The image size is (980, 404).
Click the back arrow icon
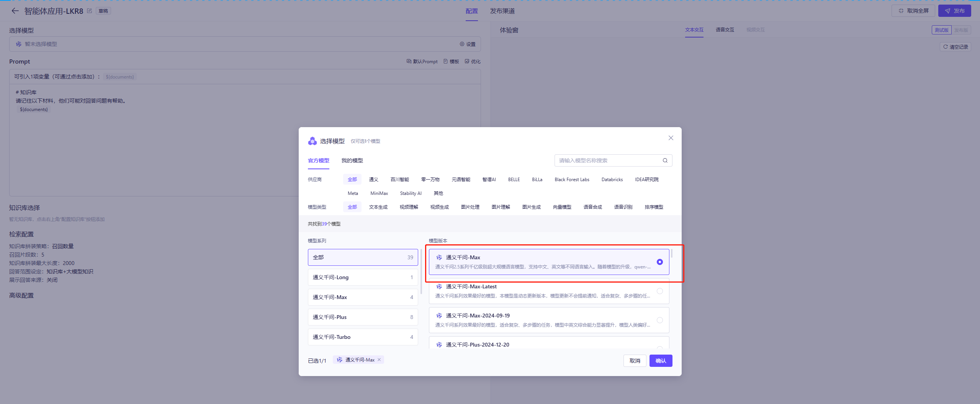coord(15,11)
